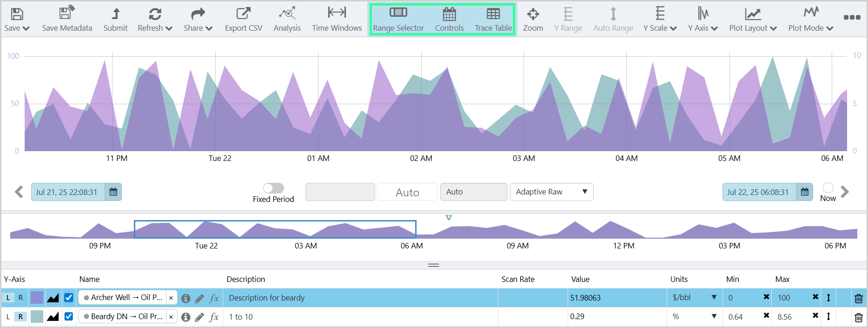
Task: Click the Submit upload icon
Action: click(x=115, y=14)
